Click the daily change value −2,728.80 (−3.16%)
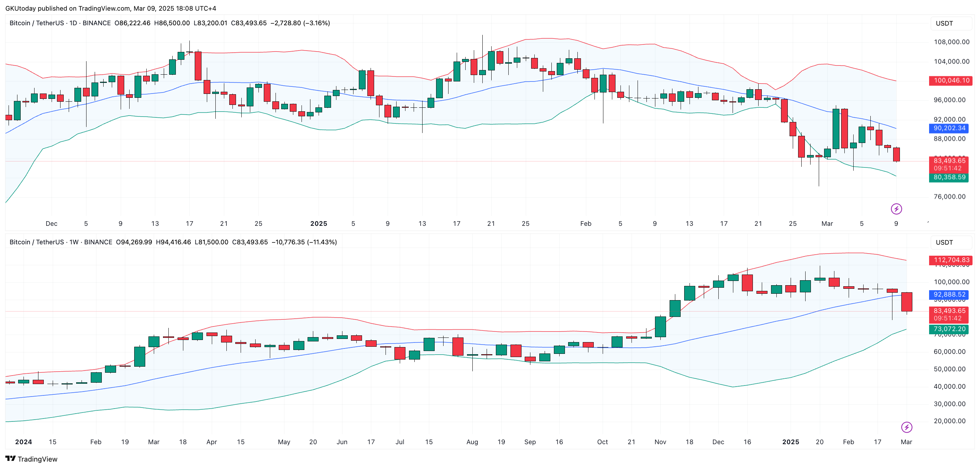 point(300,23)
